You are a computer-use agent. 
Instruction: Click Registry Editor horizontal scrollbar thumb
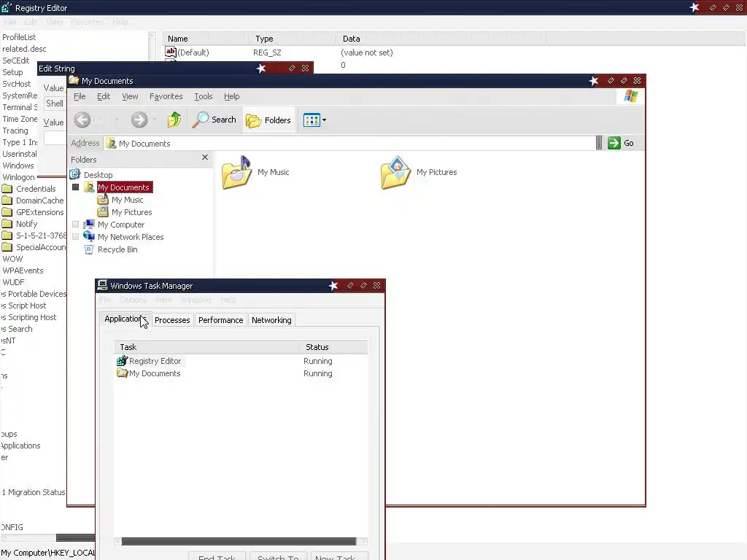pyautogui.click(x=75, y=537)
